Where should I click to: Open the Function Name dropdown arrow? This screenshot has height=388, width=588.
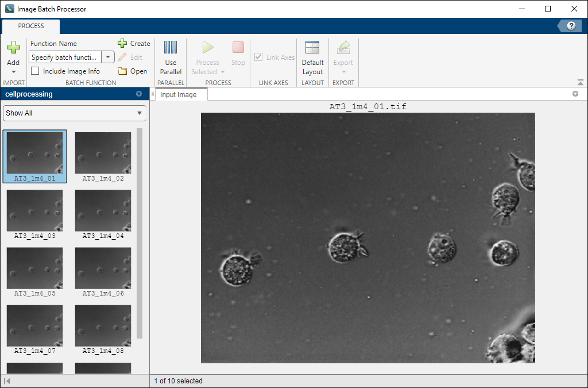click(108, 57)
